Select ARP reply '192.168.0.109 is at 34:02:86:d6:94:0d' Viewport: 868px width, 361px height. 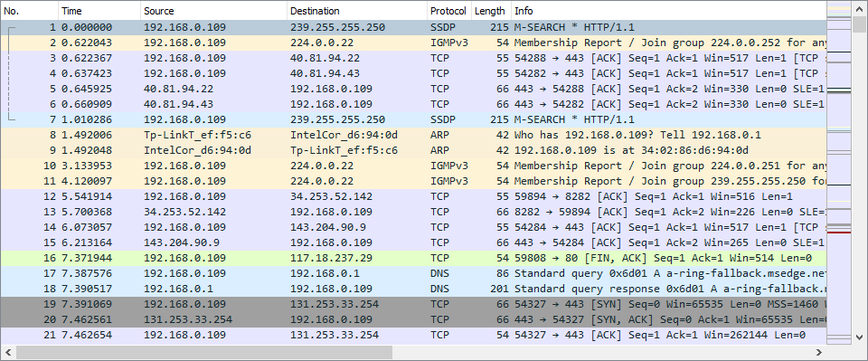[413, 150]
